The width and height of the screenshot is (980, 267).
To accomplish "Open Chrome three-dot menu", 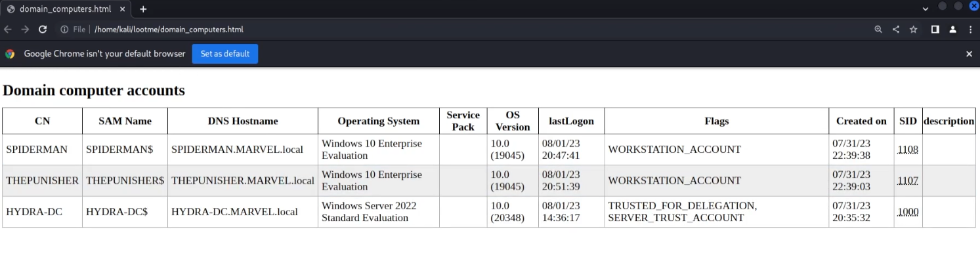I will (x=970, y=30).
